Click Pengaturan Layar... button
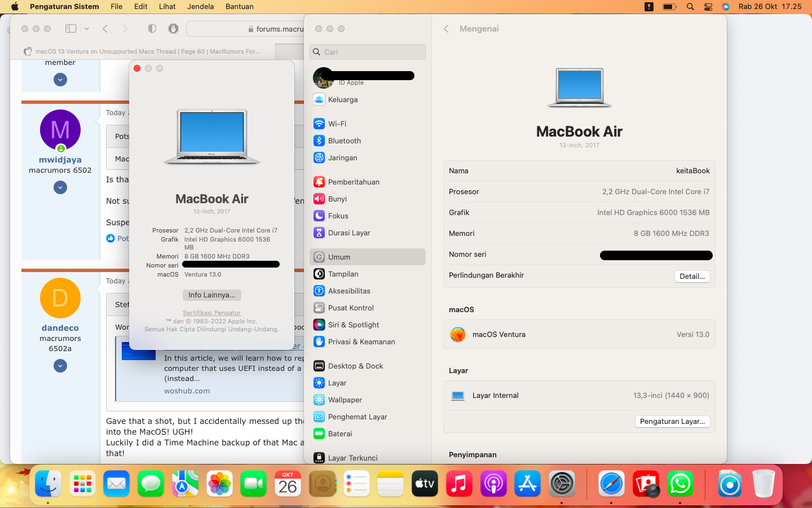 point(672,421)
